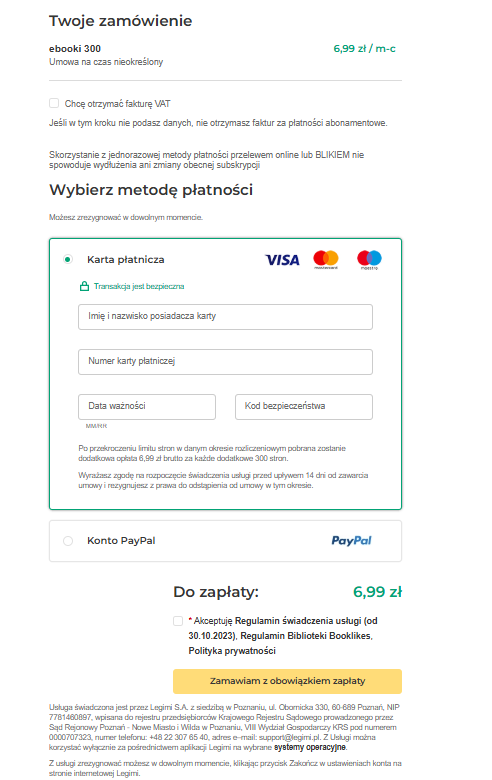The width and height of the screenshot is (492, 780).
Task: Click the Mastercard logo
Action: 326,260
